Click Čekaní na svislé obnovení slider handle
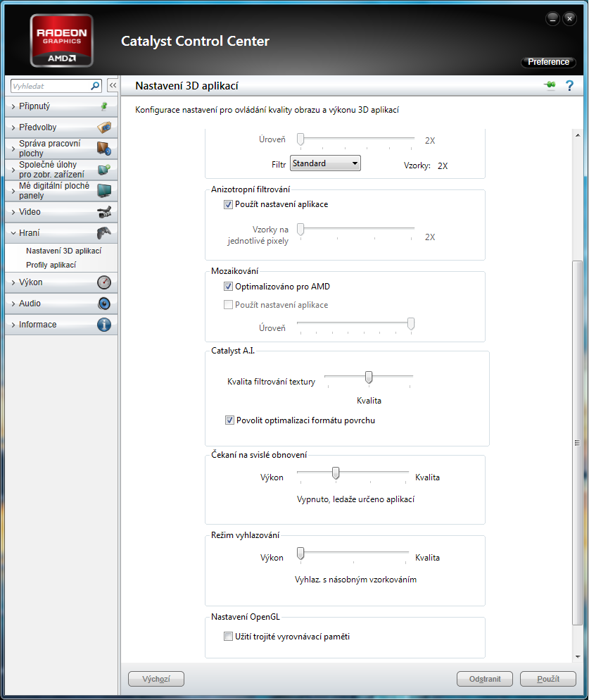The height and width of the screenshot is (700, 589). click(336, 473)
